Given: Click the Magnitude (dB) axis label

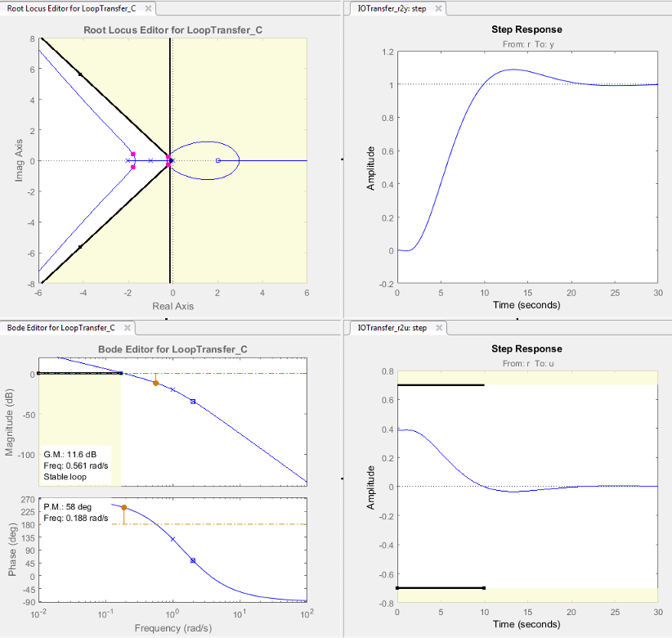Looking at the screenshot, I should [x=10, y=422].
